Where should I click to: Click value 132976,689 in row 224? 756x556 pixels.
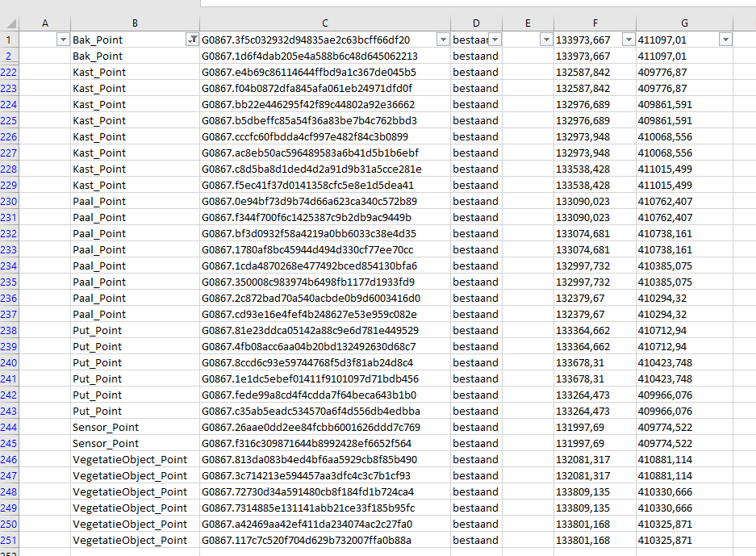(595, 105)
